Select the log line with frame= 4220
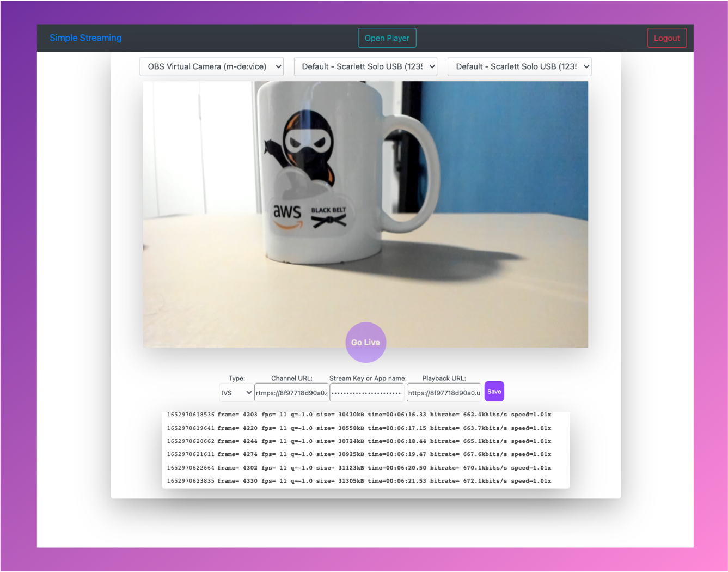 [x=359, y=428]
